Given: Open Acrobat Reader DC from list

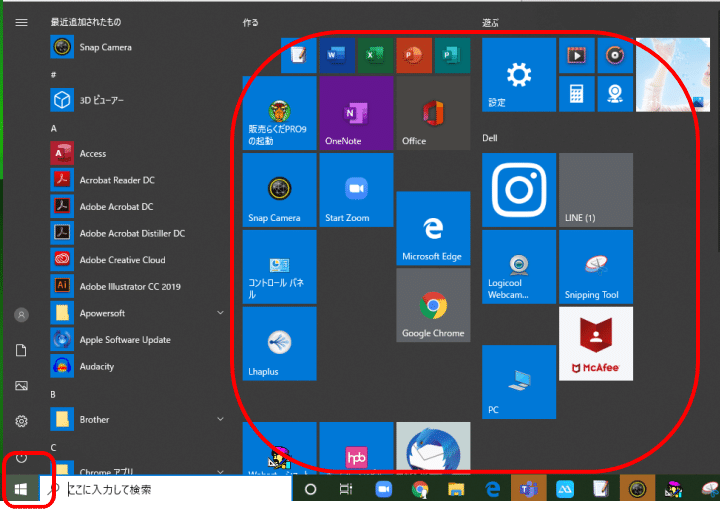Looking at the screenshot, I should (138, 180).
